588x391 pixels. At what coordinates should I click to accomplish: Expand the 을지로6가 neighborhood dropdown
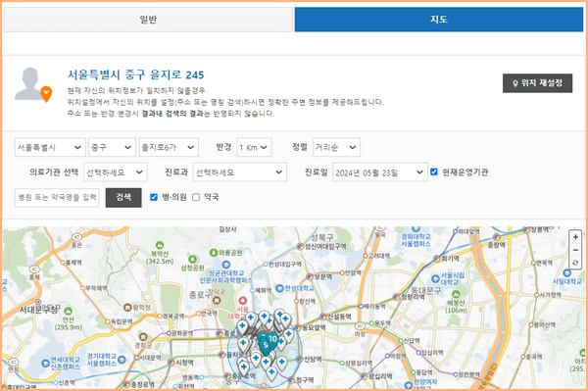click(169, 147)
